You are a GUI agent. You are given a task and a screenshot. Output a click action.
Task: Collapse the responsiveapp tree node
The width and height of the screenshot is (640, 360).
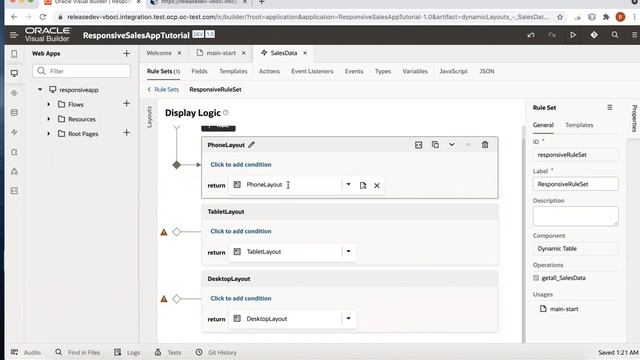[40, 89]
